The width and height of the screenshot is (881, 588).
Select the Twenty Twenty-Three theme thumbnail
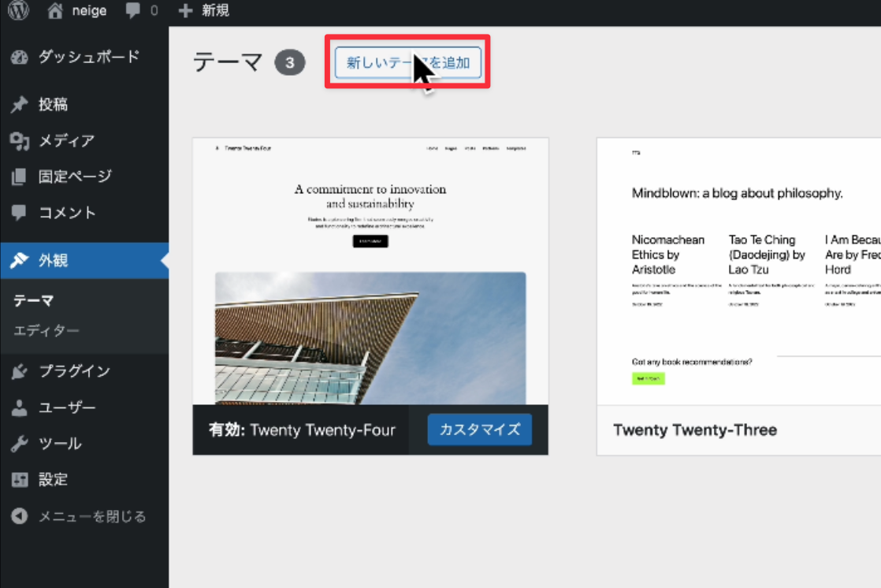(738, 272)
